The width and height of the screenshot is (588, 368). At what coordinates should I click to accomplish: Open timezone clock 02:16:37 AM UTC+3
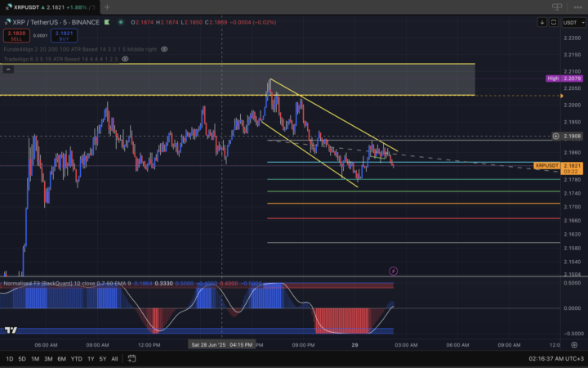[556, 359]
